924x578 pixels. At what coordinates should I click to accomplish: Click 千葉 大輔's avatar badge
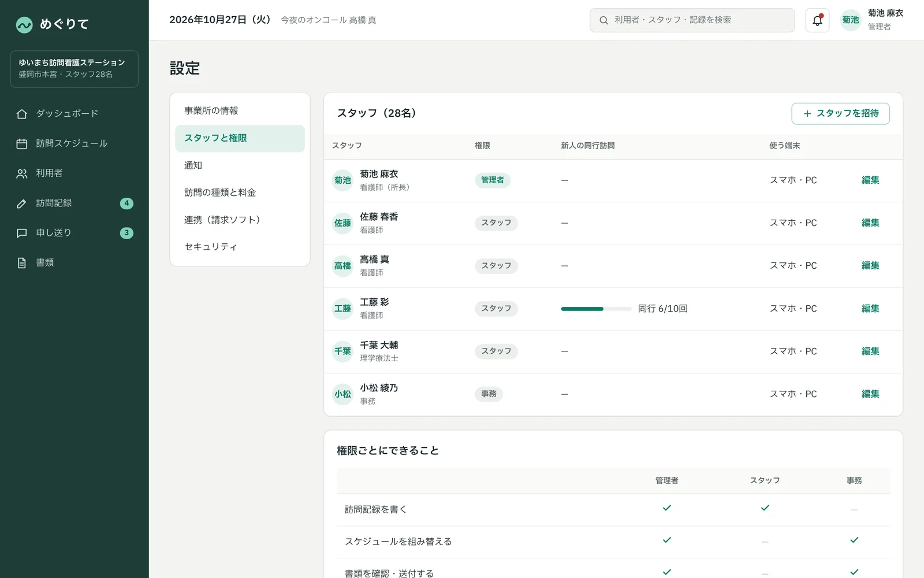[342, 351]
